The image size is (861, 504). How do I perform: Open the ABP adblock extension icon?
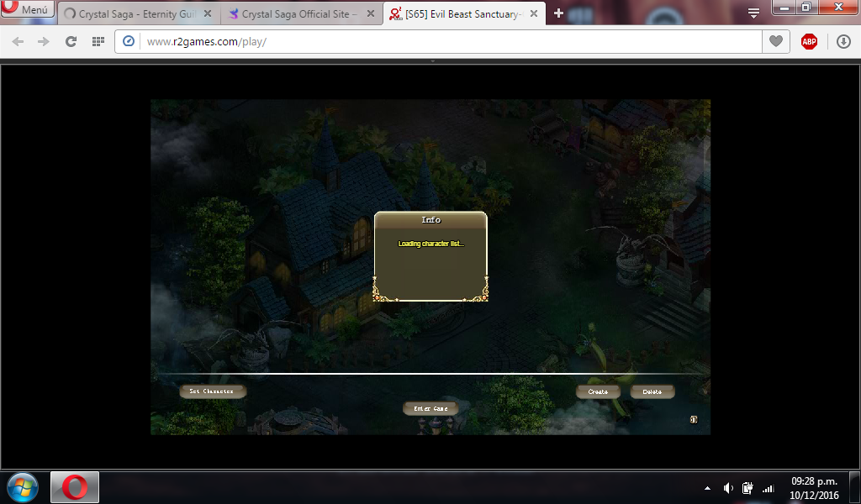pyautogui.click(x=809, y=41)
